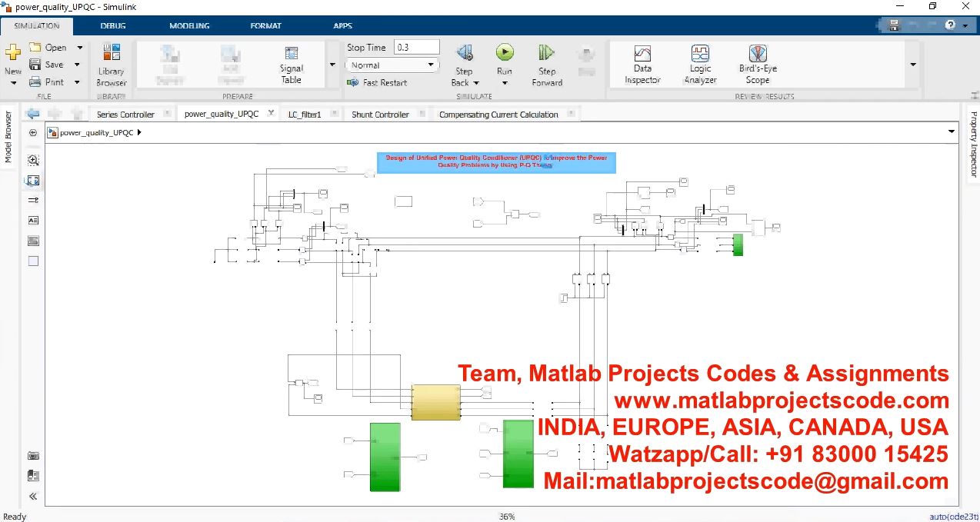This screenshot has width=980, height=522.
Task: Select the Fit to View palette icon
Action: point(33,181)
